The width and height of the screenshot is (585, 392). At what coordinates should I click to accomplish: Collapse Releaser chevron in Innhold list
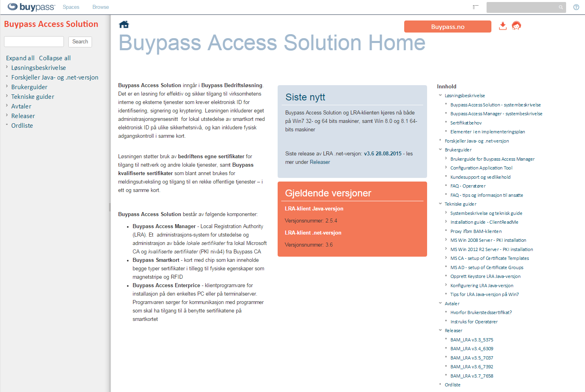point(440,331)
